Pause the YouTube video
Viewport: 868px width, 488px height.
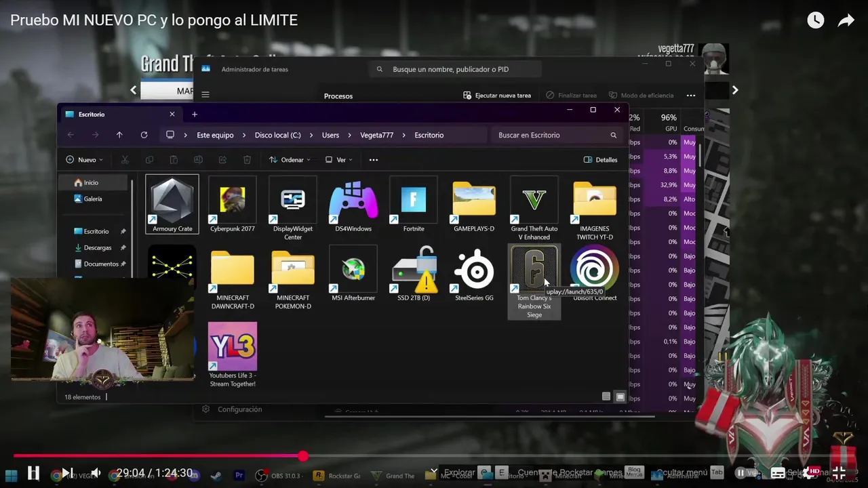(x=33, y=473)
